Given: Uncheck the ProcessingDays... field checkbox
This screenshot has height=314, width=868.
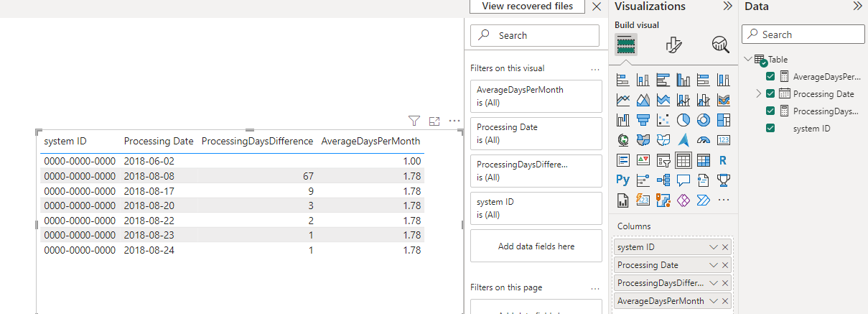Looking at the screenshot, I should (x=770, y=111).
